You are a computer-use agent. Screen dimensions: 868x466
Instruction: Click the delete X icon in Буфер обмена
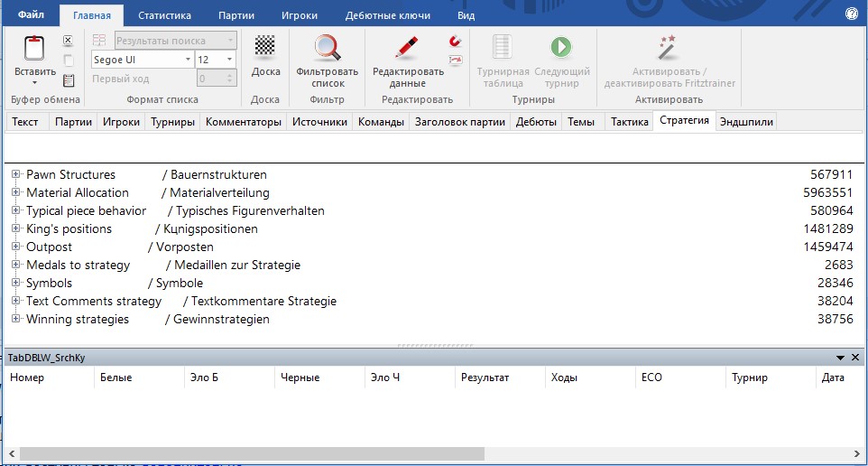68,41
